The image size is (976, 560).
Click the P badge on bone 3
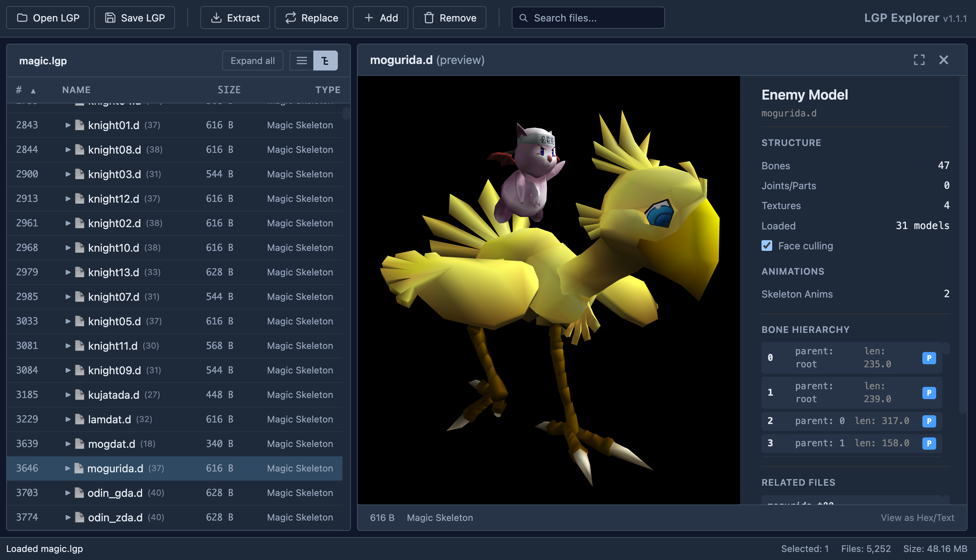[929, 444]
